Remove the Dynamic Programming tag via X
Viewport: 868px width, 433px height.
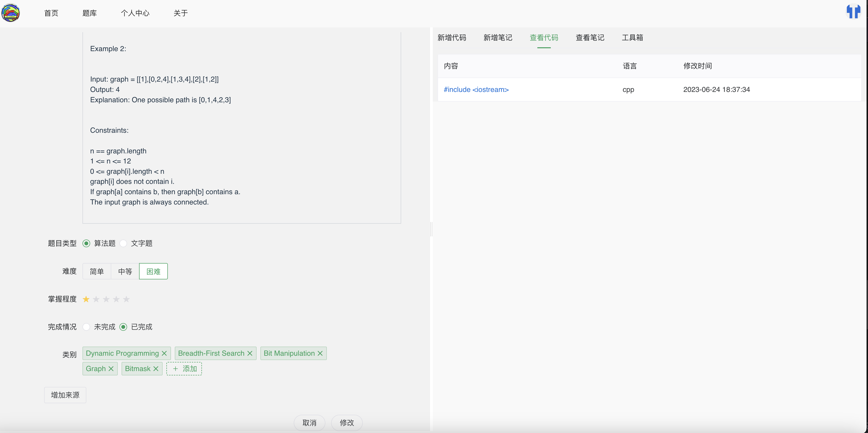(x=164, y=353)
